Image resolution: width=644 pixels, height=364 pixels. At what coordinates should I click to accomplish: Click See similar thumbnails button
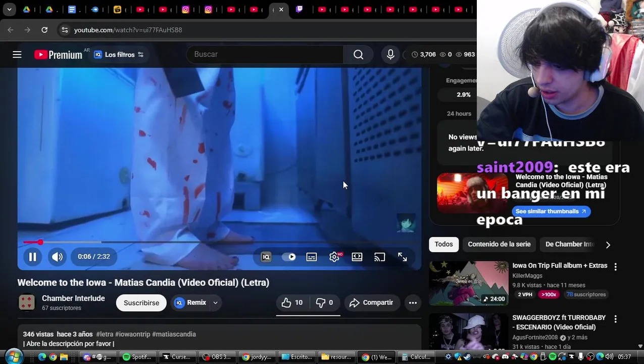[x=551, y=211]
